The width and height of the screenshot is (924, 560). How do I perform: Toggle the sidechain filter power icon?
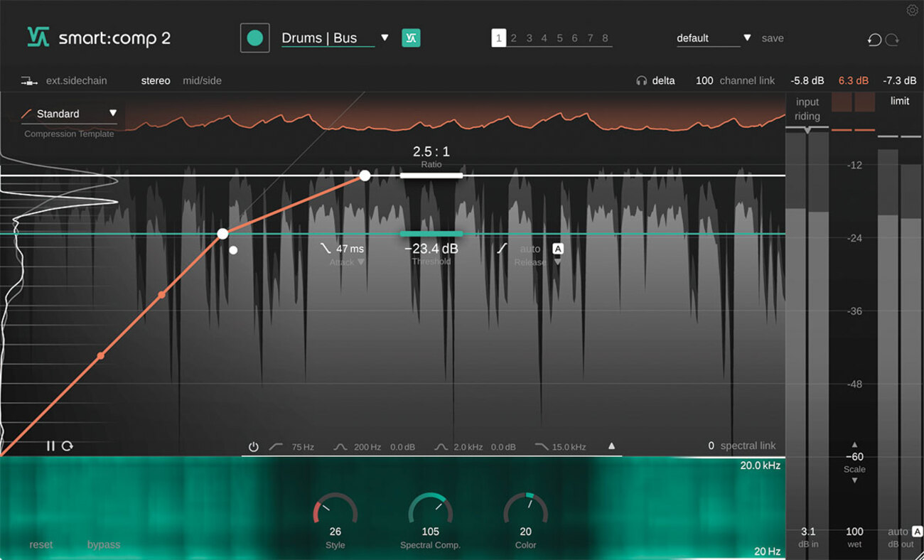253,447
